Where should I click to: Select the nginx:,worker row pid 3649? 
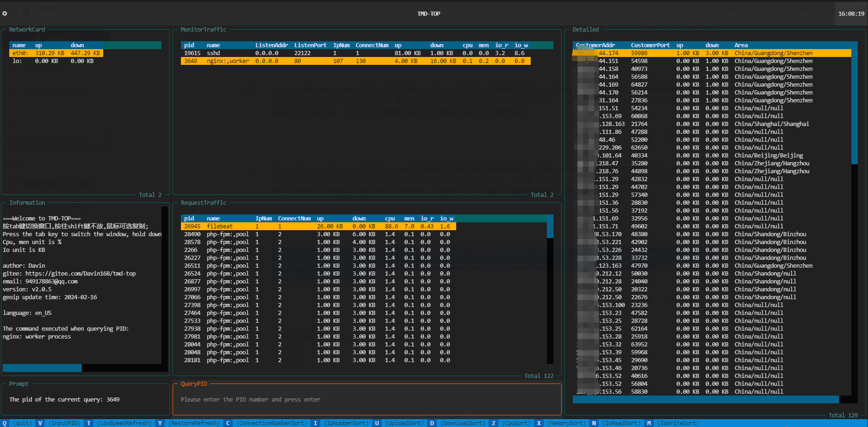(x=355, y=61)
